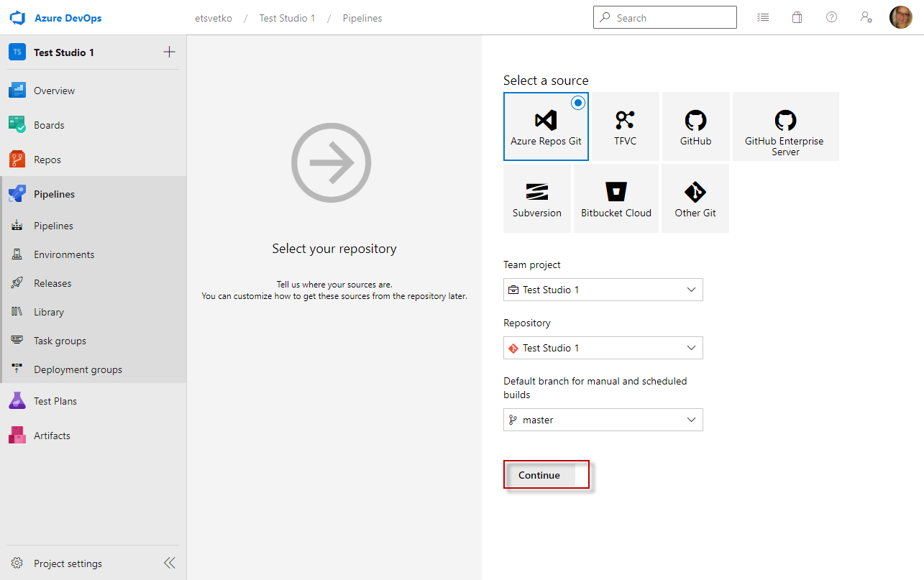Click the Continue button
924x580 pixels.
pos(539,475)
